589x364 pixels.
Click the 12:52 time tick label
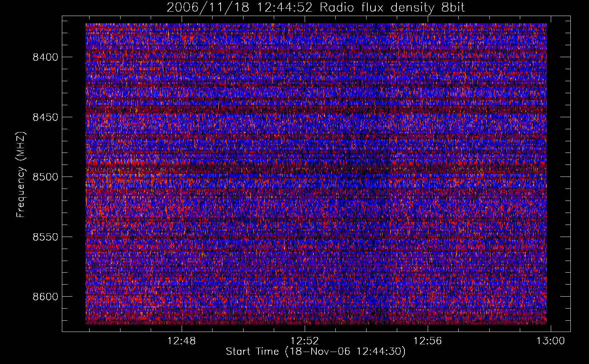[x=305, y=341]
